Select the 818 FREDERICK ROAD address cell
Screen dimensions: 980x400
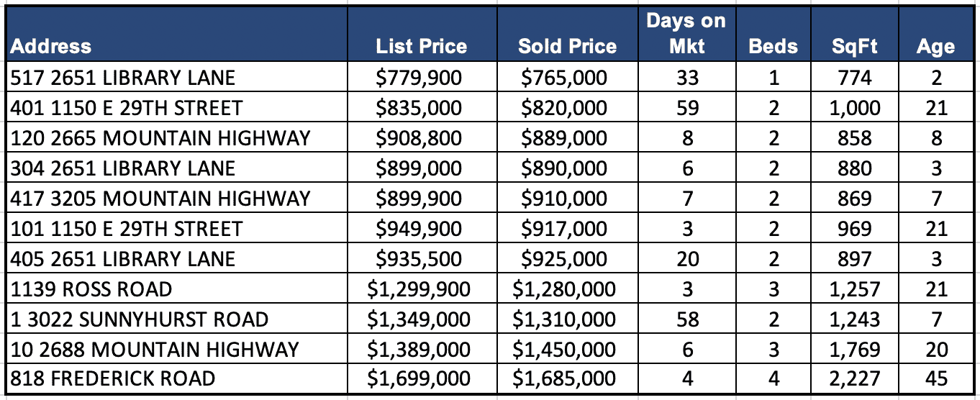coord(113,378)
